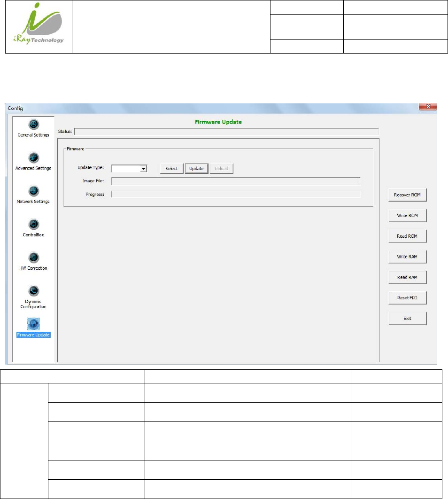Expand the Update Type dropdown
The width and height of the screenshot is (448, 499).
pos(144,169)
